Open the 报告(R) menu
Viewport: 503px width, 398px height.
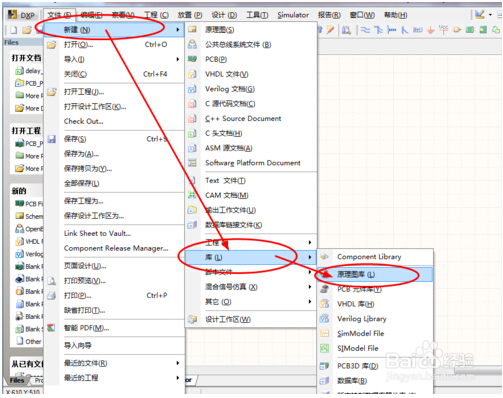[329, 15]
